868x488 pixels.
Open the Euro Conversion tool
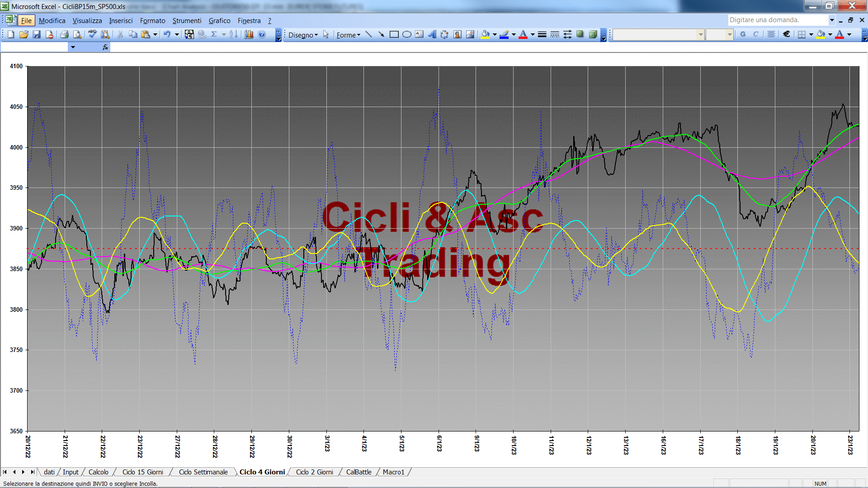click(x=189, y=34)
